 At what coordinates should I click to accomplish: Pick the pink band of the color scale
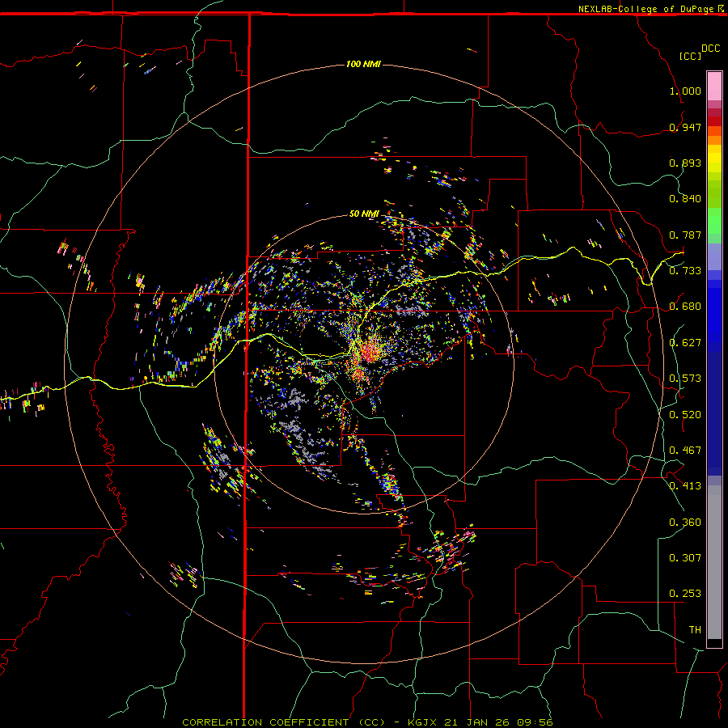point(714,86)
